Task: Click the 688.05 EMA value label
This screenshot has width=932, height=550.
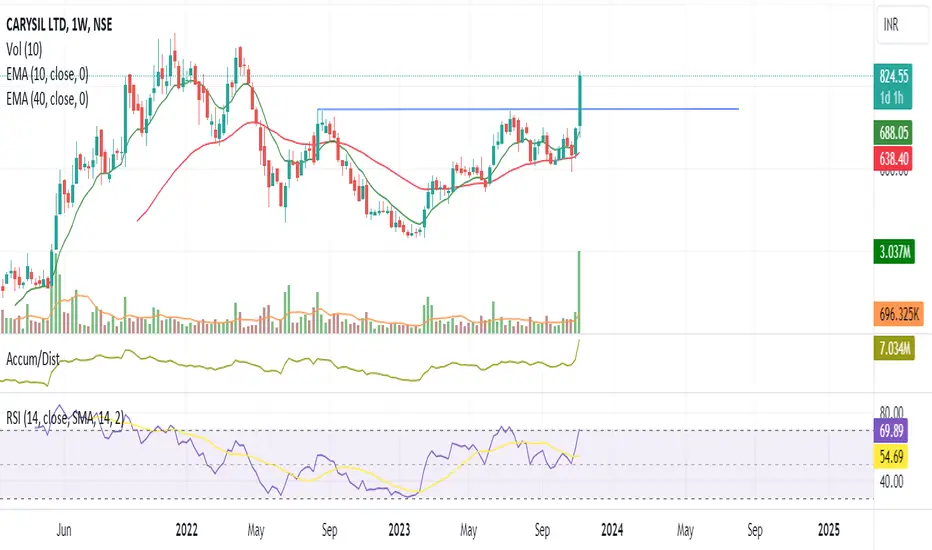Action: (893, 133)
